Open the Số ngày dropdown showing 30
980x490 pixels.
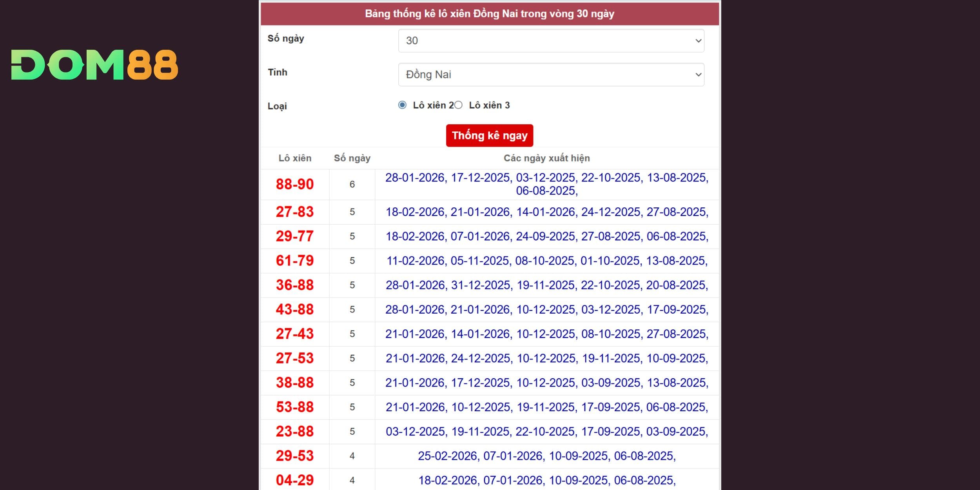(551, 41)
